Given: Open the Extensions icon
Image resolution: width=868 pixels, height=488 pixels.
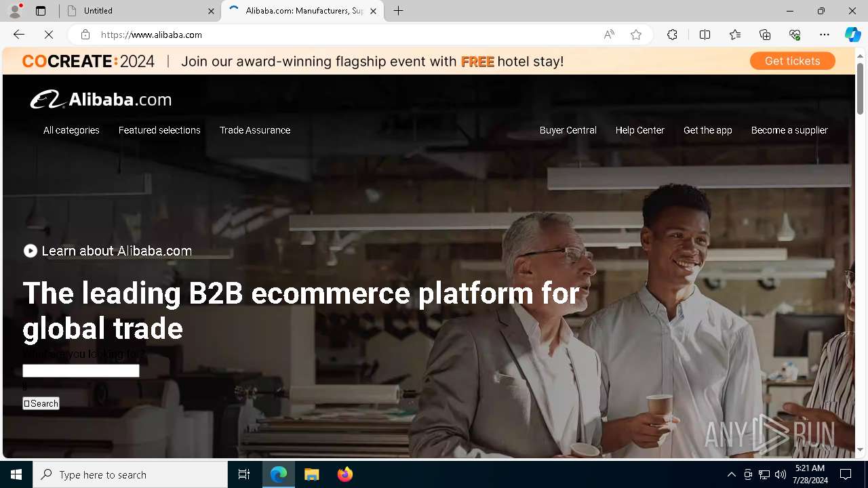Looking at the screenshot, I should click(672, 35).
